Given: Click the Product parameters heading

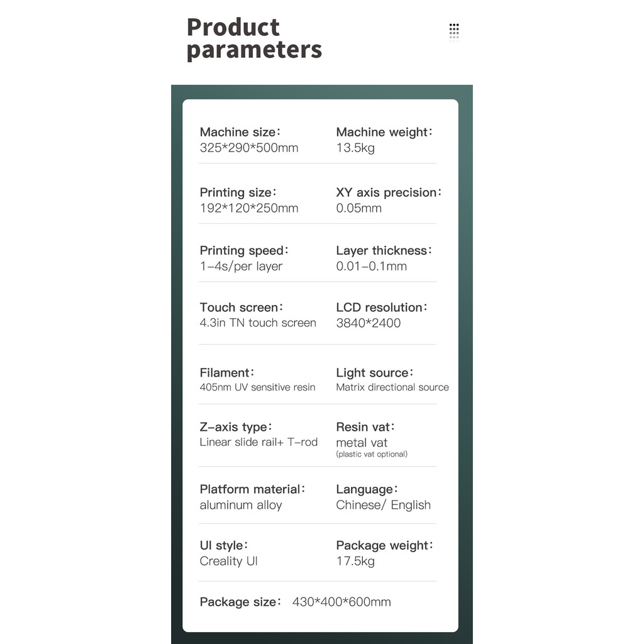Looking at the screenshot, I should 254,38.
